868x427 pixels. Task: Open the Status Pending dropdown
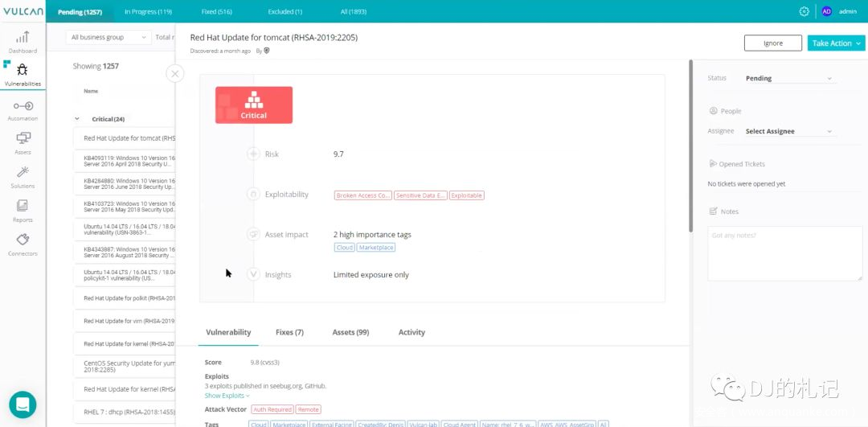(789, 79)
